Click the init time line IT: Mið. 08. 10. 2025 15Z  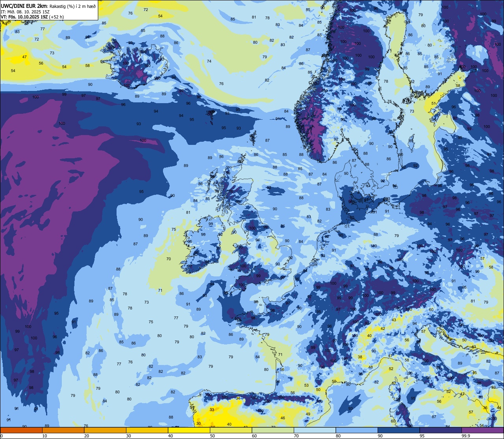point(26,11)
